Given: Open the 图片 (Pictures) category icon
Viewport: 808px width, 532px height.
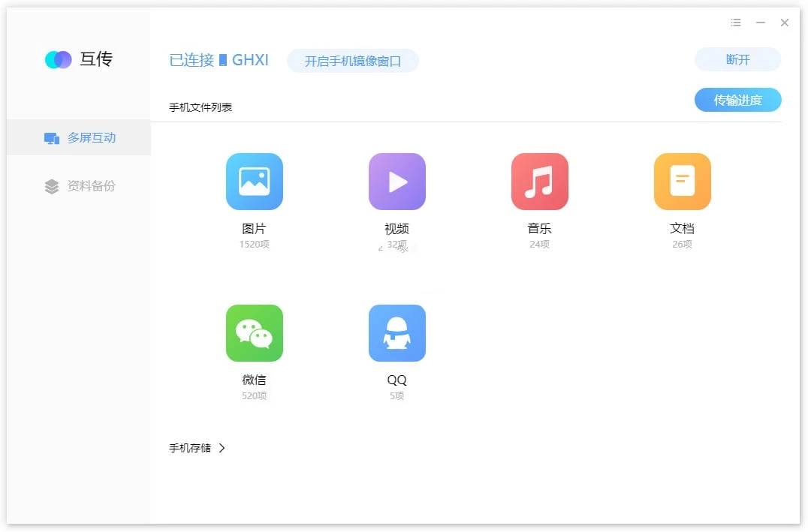Looking at the screenshot, I should (x=254, y=180).
